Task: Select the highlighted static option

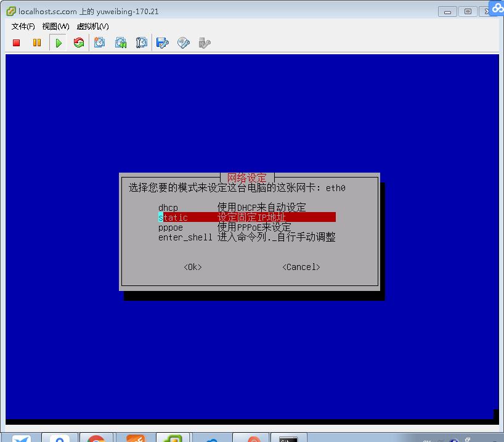Action: click(247, 217)
